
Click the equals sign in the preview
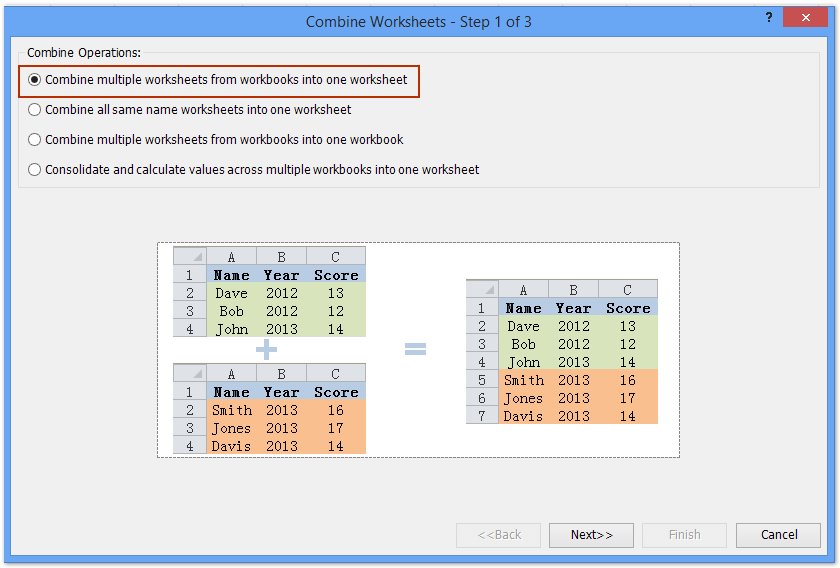point(415,349)
